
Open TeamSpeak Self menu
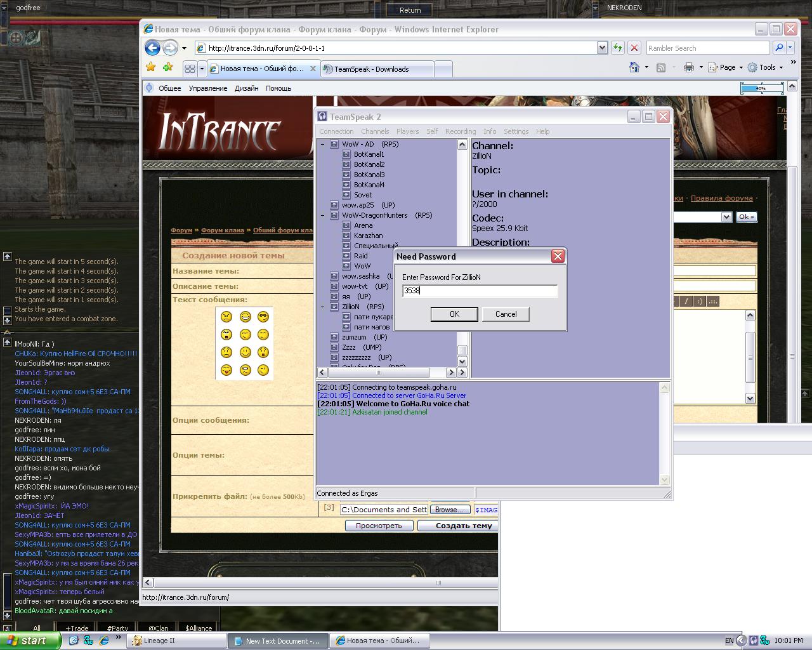pos(432,131)
